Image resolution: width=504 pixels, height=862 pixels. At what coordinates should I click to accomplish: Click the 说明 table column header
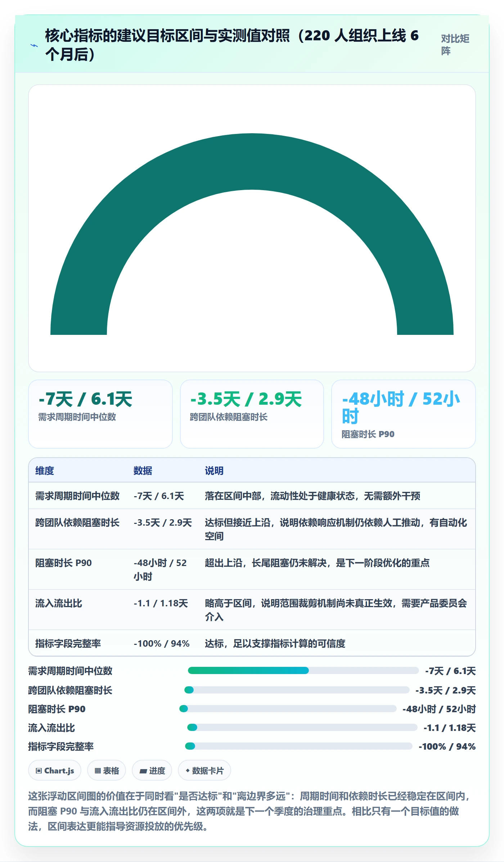tap(214, 471)
